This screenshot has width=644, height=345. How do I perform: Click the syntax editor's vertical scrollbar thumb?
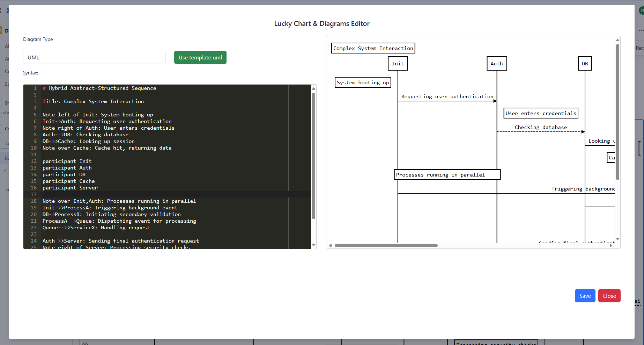point(313,156)
